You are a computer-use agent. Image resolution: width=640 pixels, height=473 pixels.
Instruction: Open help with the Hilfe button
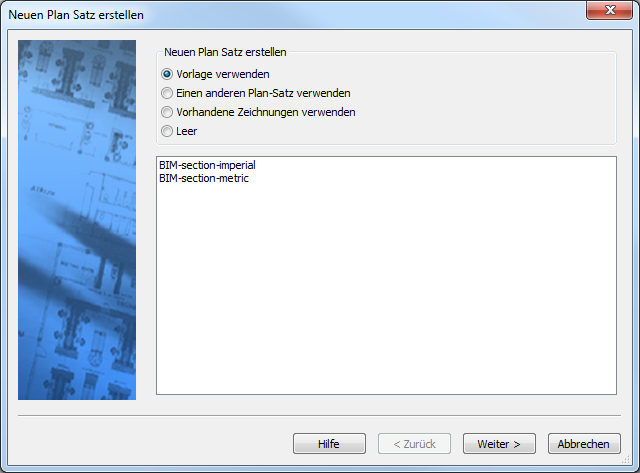click(329, 444)
